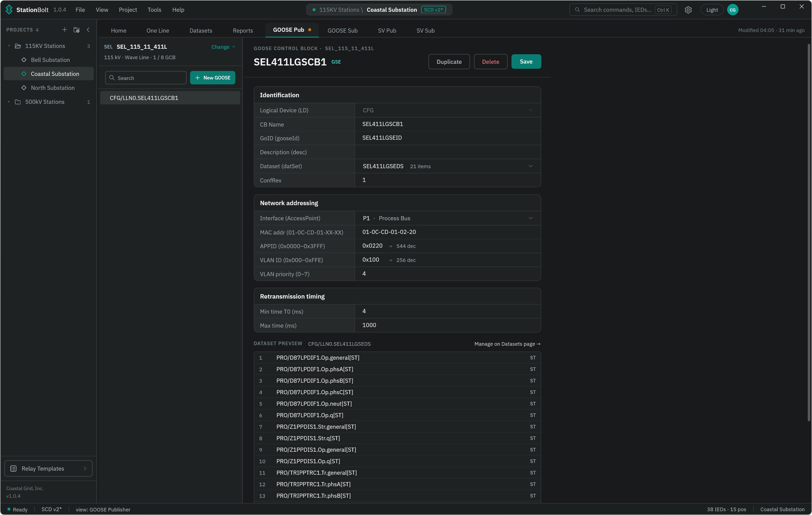Open the Logical Device CFG dropdown
The image size is (812, 515).
447,110
